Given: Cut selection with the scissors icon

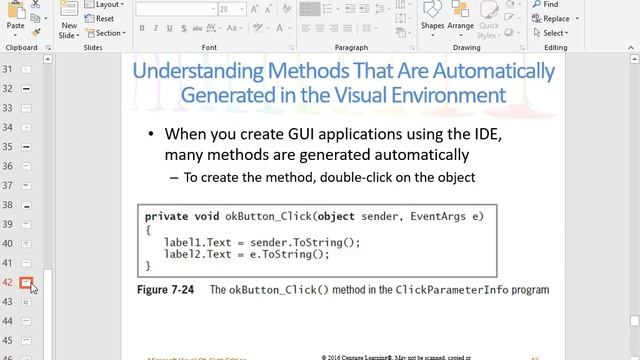Looking at the screenshot, I should point(36,4).
